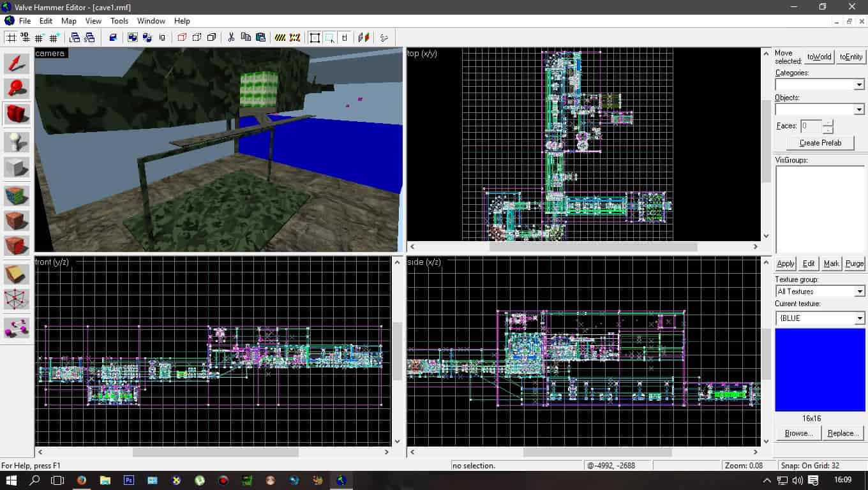Click the VisGroups Edit button
The image size is (868, 490).
tap(809, 264)
